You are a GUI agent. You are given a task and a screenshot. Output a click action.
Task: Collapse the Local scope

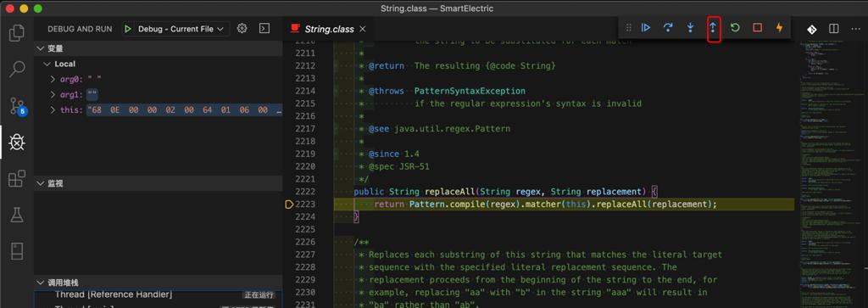coord(47,64)
